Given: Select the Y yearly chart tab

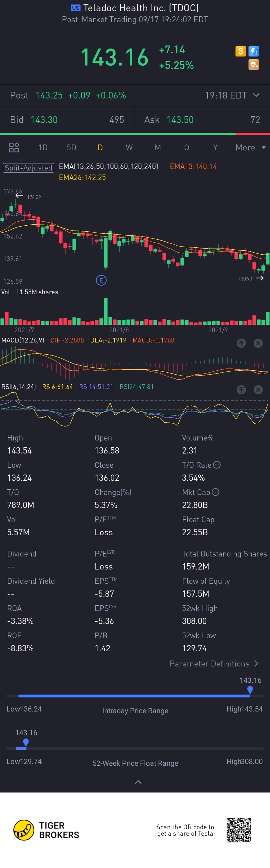Looking at the screenshot, I should [x=215, y=147].
